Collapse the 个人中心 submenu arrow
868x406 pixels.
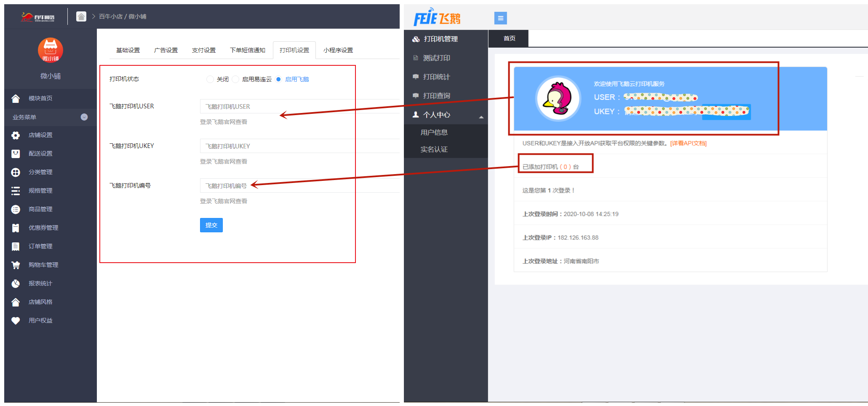(x=481, y=117)
